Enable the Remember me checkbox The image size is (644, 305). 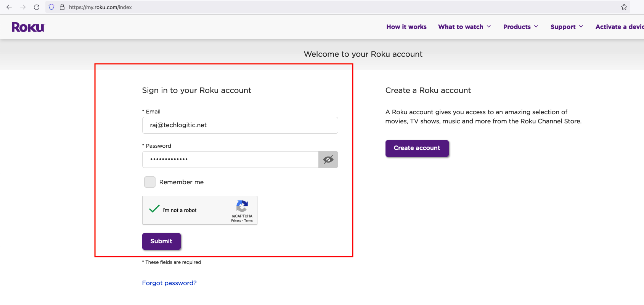tap(150, 182)
